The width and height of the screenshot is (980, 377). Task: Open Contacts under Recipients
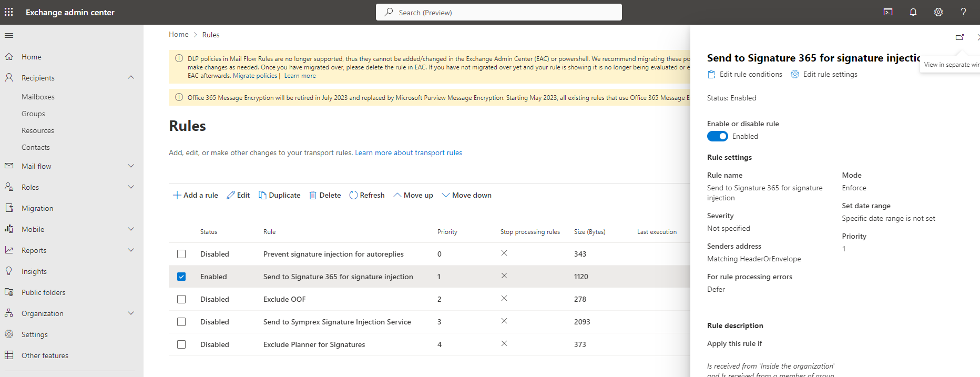36,147
